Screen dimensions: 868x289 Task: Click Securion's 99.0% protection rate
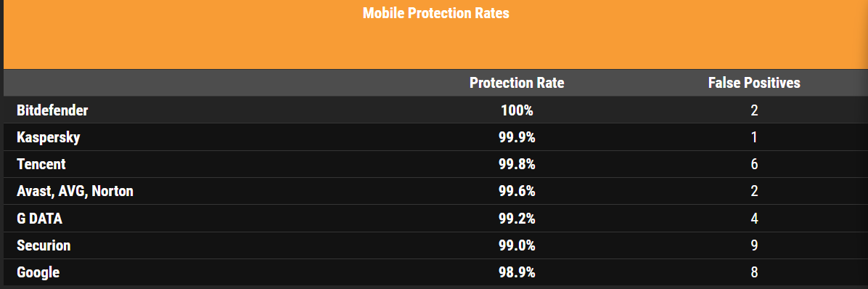click(x=517, y=245)
